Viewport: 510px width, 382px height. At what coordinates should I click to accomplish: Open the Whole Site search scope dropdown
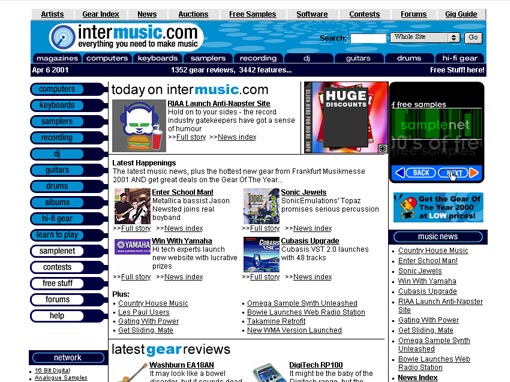[425, 37]
